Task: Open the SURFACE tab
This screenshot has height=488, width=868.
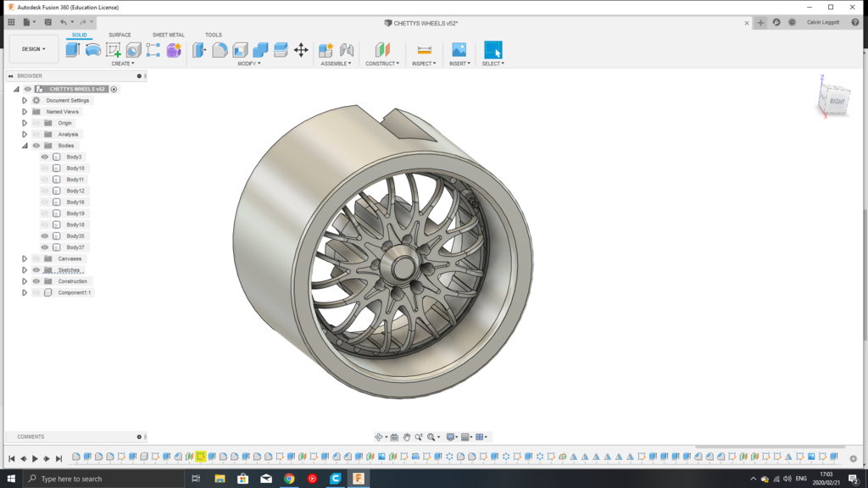Action: click(119, 35)
